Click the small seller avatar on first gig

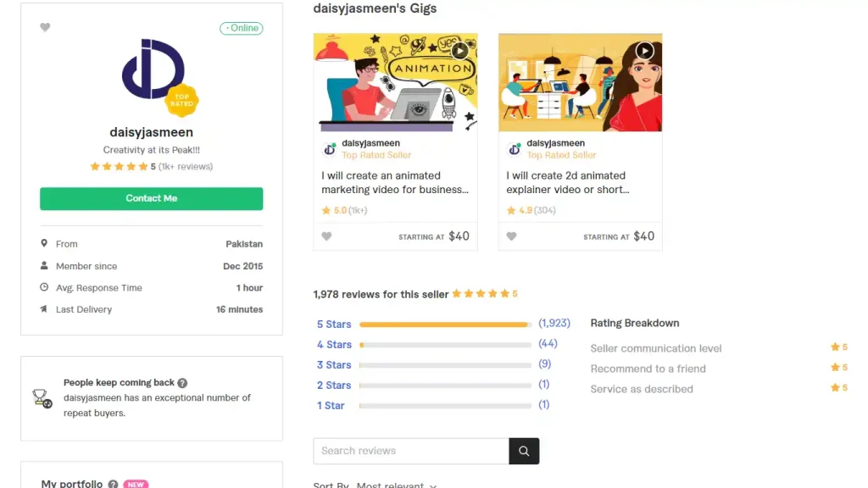click(330, 149)
